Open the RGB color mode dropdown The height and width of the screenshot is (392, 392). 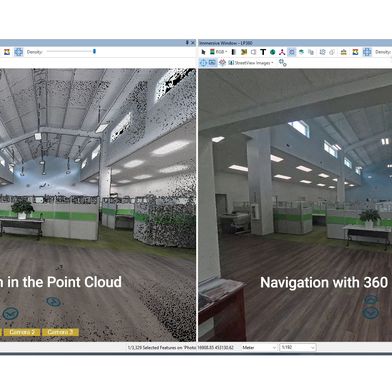pyautogui.click(x=218, y=52)
